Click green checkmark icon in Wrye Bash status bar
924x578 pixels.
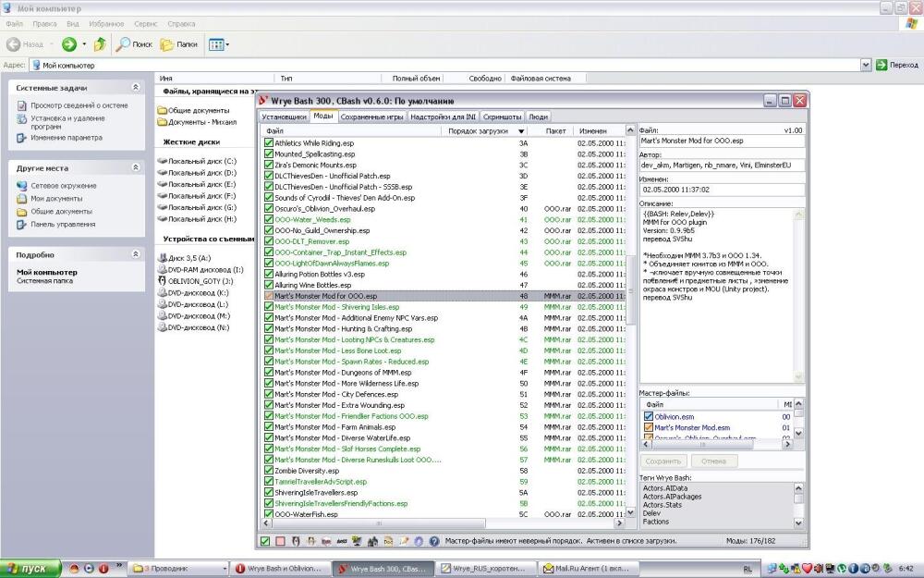[x=265, y=541]
